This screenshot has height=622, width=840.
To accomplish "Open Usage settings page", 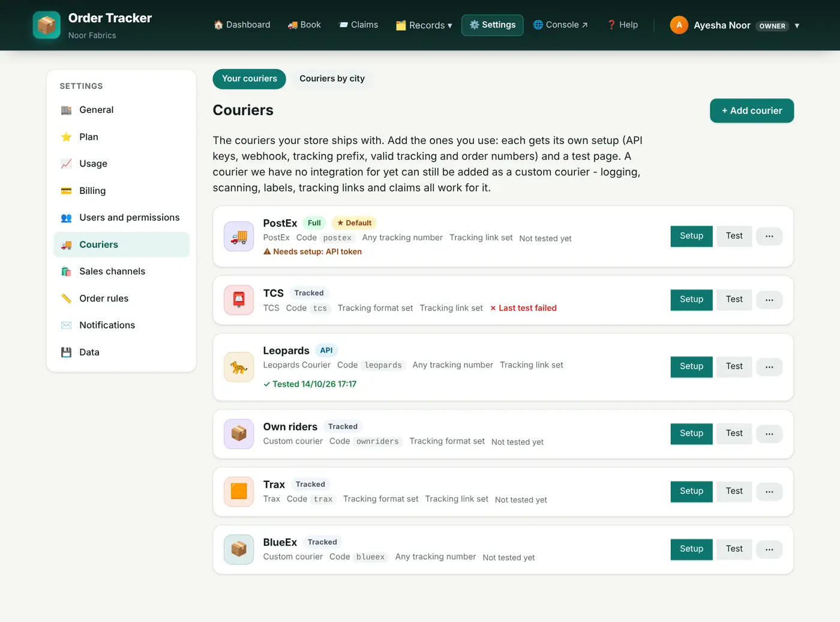I will pos(121,164).
